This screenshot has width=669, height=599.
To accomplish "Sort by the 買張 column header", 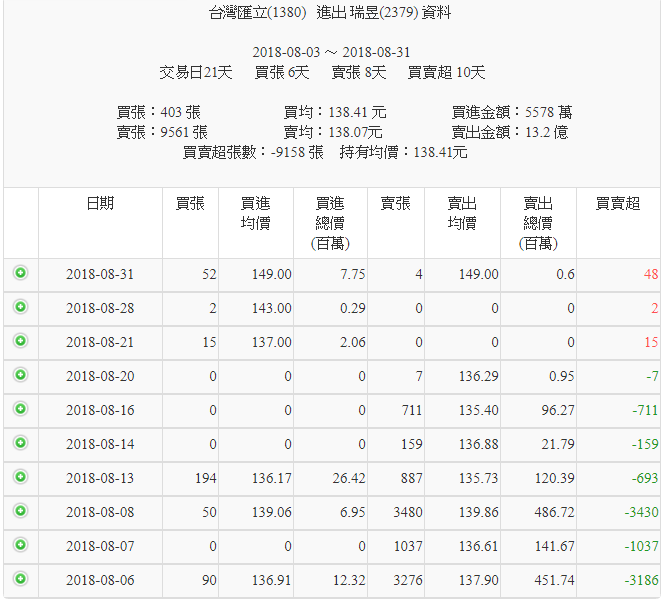I will click(x=190, y=203).
